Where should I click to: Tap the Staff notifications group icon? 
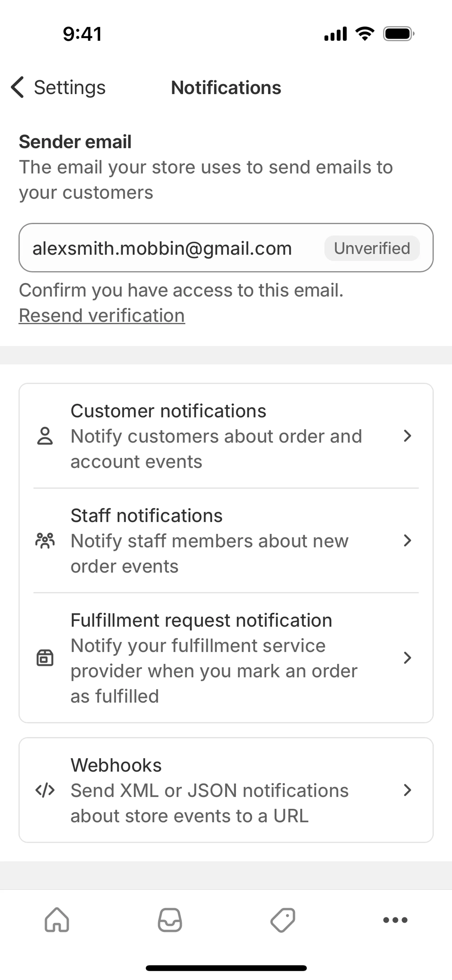pyautogui.click(x=45, y=541)
